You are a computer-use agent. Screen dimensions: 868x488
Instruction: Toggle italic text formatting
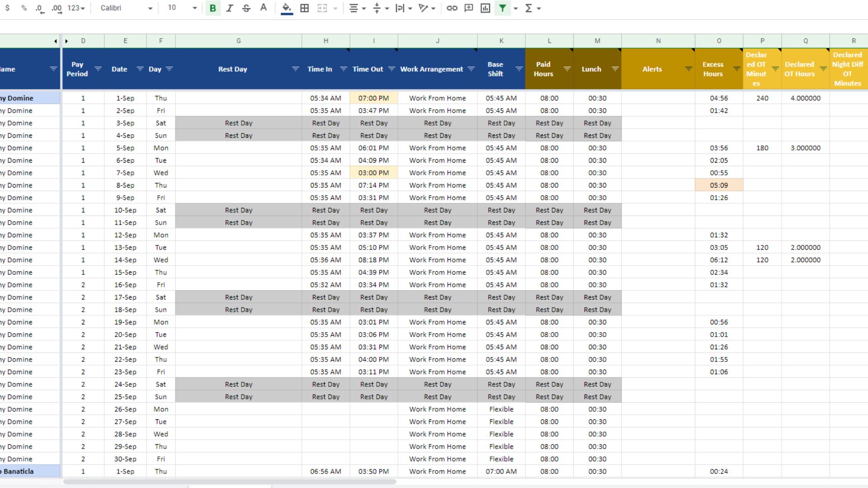coord(230,8)
